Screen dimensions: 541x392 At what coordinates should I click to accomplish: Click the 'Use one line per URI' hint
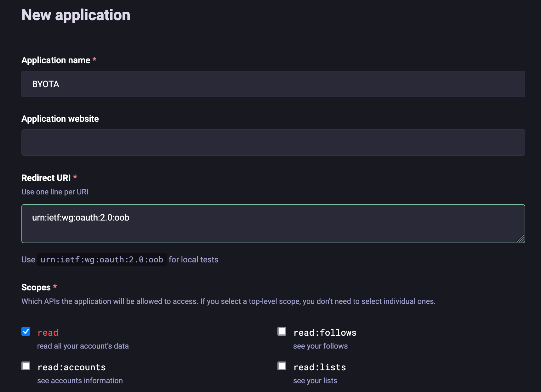coord(55,192)
